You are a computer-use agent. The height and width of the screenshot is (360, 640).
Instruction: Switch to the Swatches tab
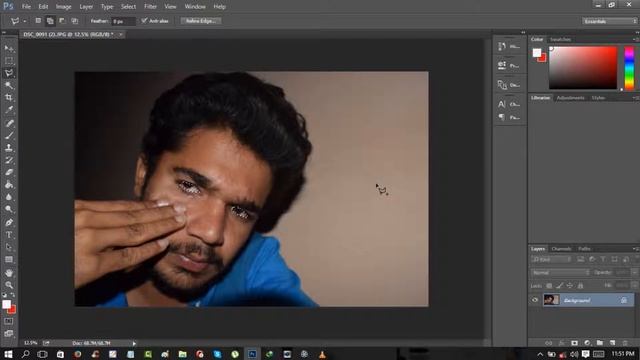click(x=560, y=40)
